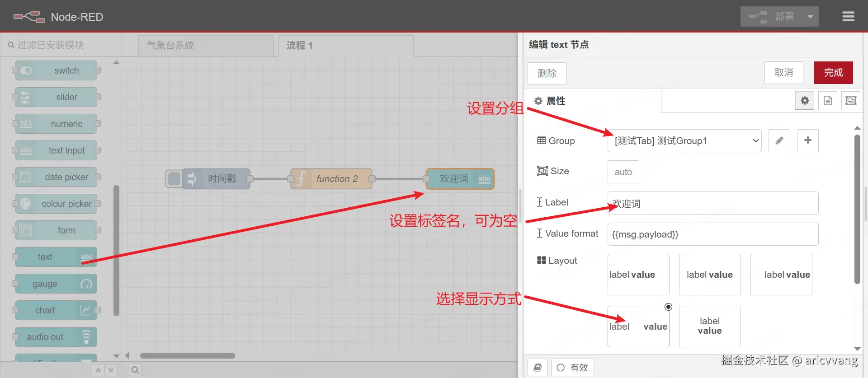Viewport: 868px width, 378px height.
Task: Choose left-aligned label value layout
Action: click(638, 275)
